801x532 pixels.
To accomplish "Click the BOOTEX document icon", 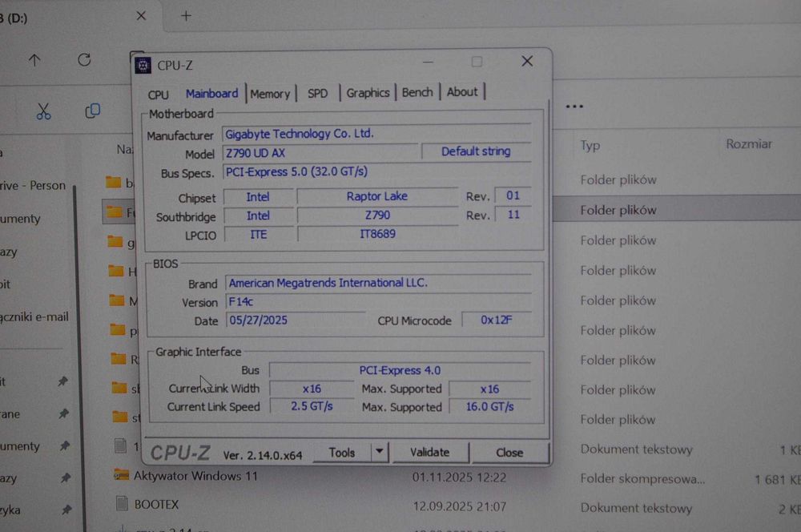I will (x=122, y=504).
